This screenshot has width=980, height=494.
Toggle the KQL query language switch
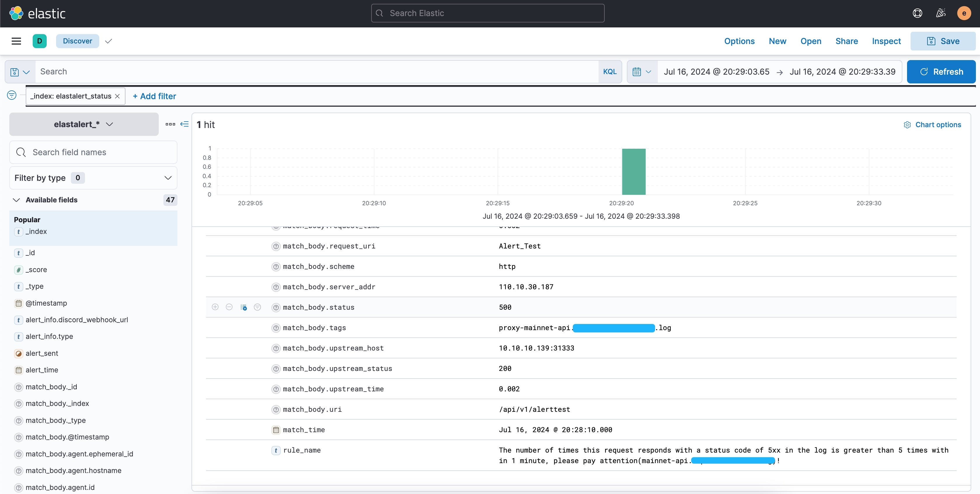click(x=609, y=72)
